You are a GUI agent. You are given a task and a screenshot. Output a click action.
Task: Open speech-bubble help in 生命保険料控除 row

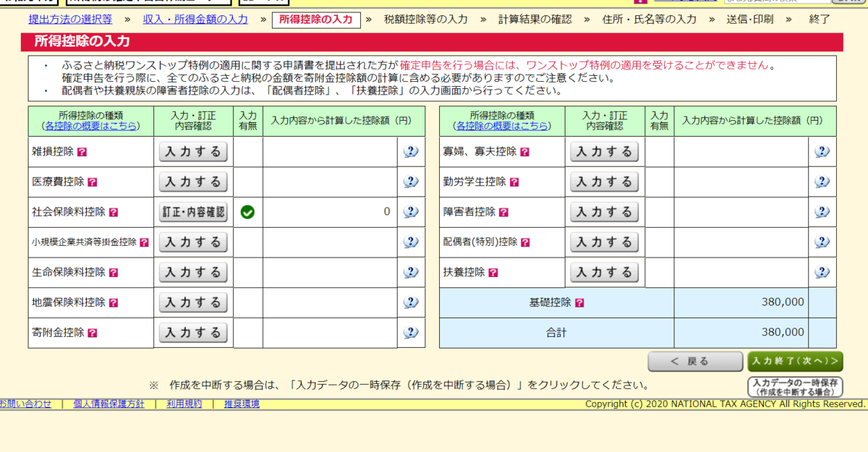pos(411,273)
